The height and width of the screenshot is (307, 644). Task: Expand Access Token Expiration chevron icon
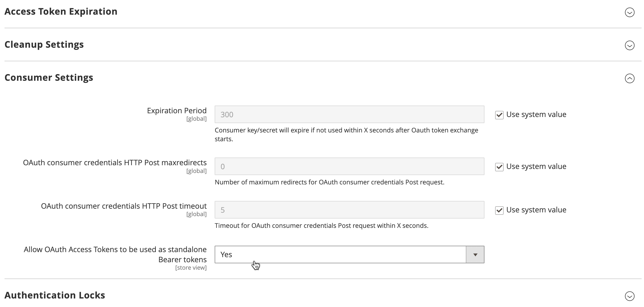(630, 12)
